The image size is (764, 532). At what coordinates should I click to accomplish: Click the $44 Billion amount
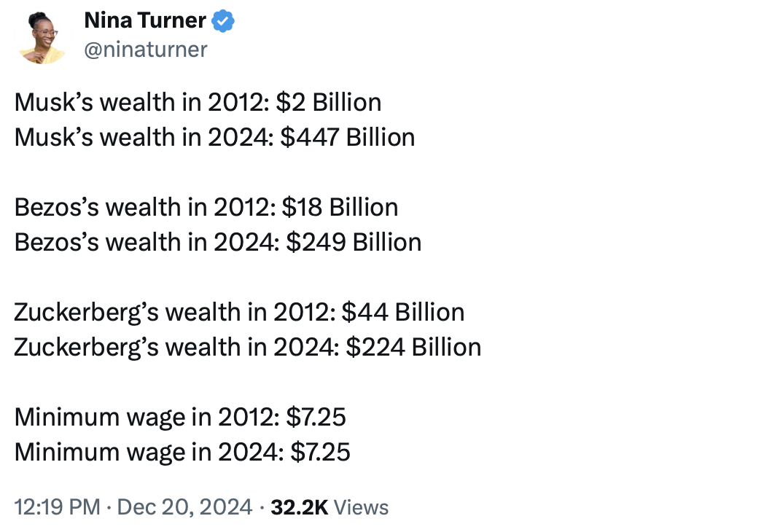403,312
